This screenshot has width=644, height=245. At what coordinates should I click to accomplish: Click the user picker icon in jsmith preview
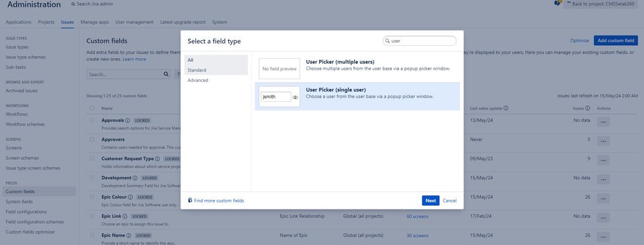tap(295, 97)
